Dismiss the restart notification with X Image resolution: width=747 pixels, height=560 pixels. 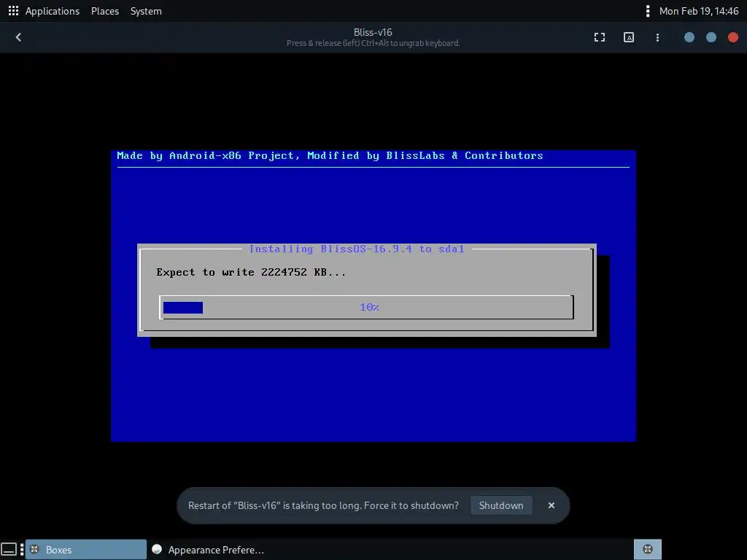coord(551,505)
